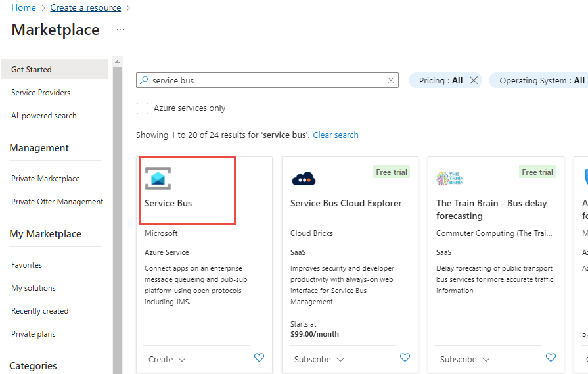Remove the Pricing filter with its X
The height and width of the screenshot is (374, 588).
pyautogui.click(x=474, y=80)
